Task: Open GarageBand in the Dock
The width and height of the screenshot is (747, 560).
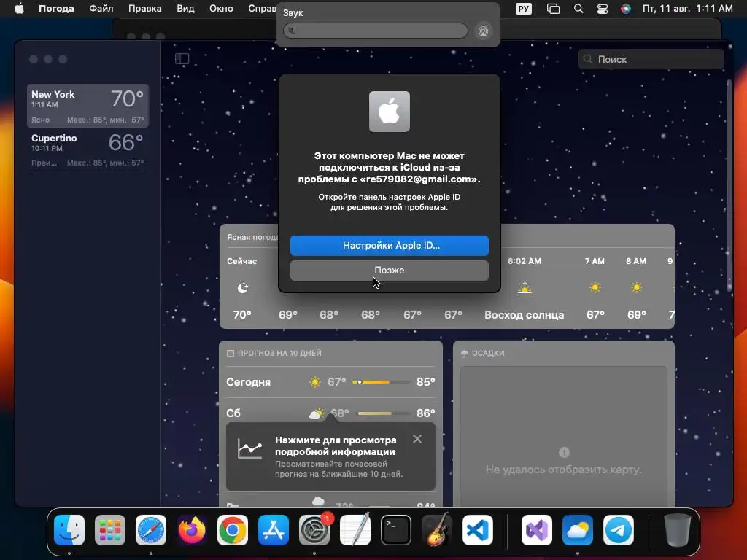Action: [437, 529]
